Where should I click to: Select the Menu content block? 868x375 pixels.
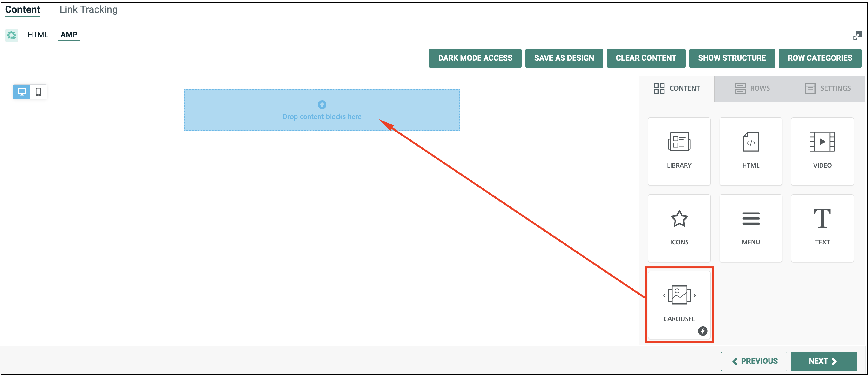click(750, 228)
